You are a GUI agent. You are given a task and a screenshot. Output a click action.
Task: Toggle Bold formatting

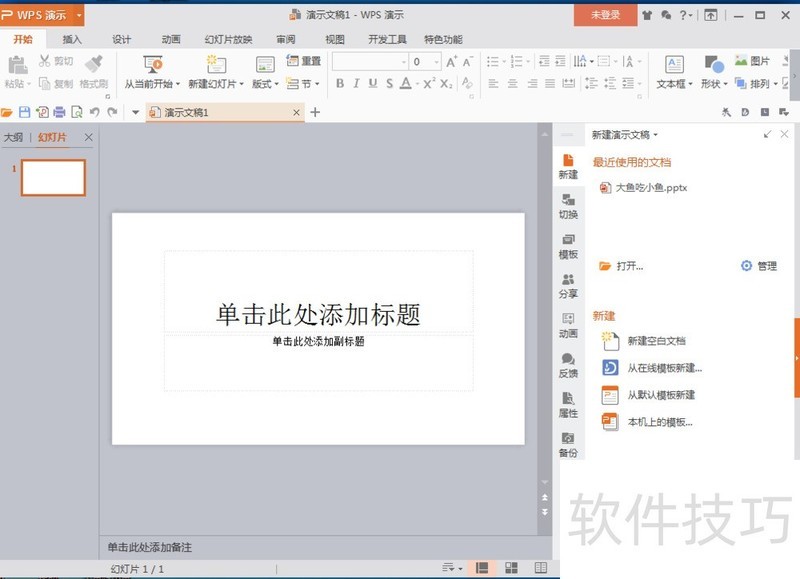340,83
